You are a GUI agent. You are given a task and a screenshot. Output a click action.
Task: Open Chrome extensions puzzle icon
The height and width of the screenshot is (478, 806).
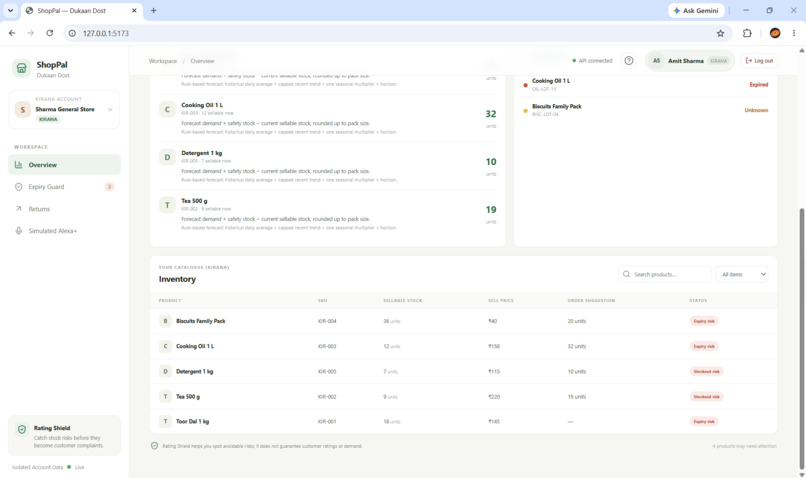747,33
